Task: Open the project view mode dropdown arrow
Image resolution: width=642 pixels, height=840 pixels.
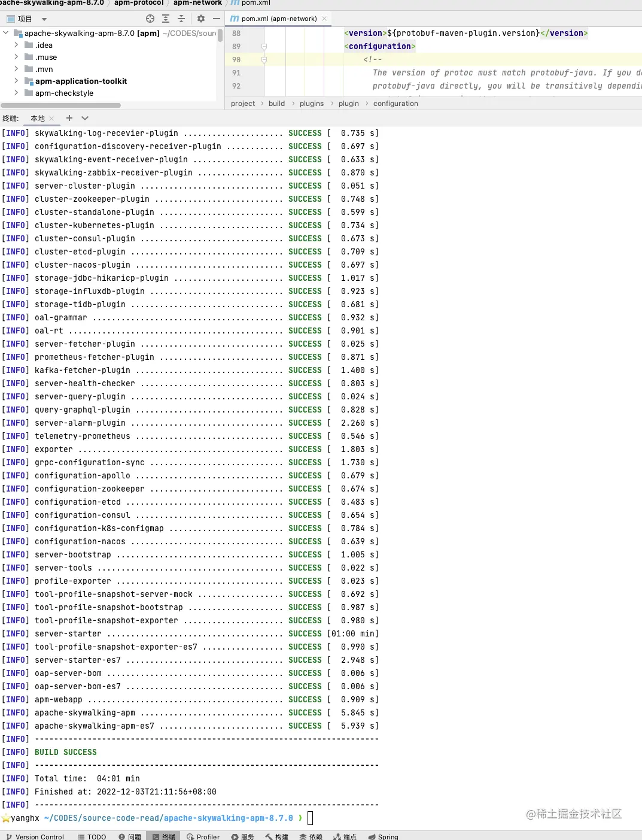Action: 44,19
